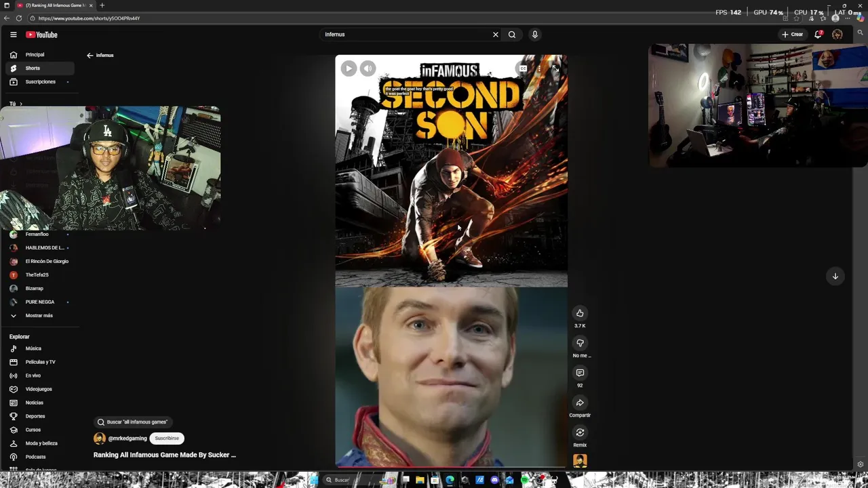This screenshot has width=868, height=488.
Task: Like the Short video
Action: click(580, 313)
